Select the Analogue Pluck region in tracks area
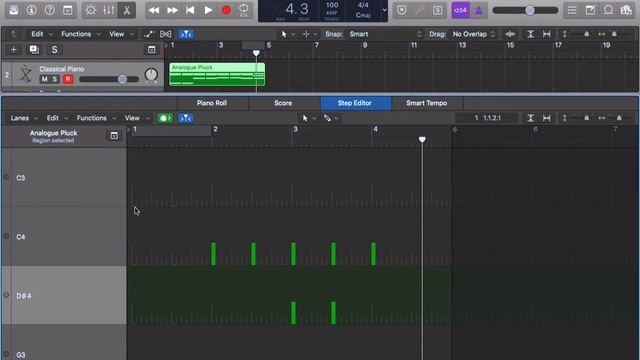This screenshot has height=360, width=640. (217, 74)
